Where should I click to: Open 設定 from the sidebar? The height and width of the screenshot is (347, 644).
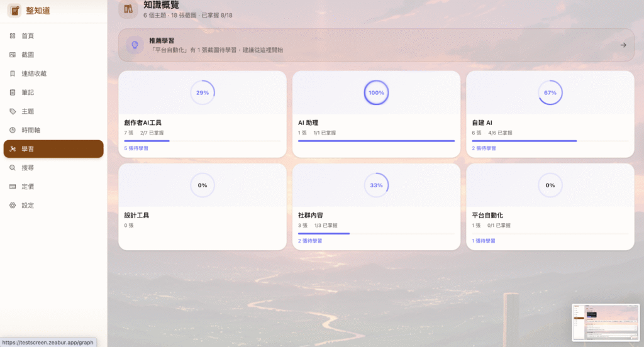pos(53,206)
